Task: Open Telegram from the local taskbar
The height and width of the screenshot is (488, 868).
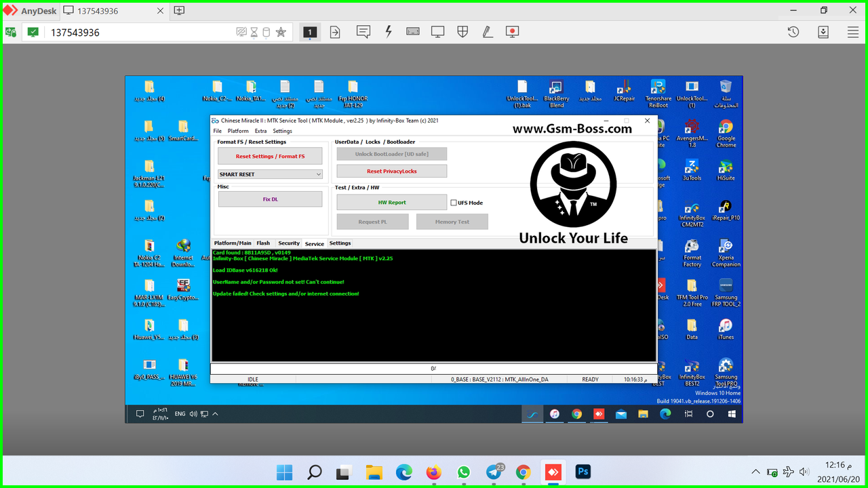Action: click(x=494, y=472)
